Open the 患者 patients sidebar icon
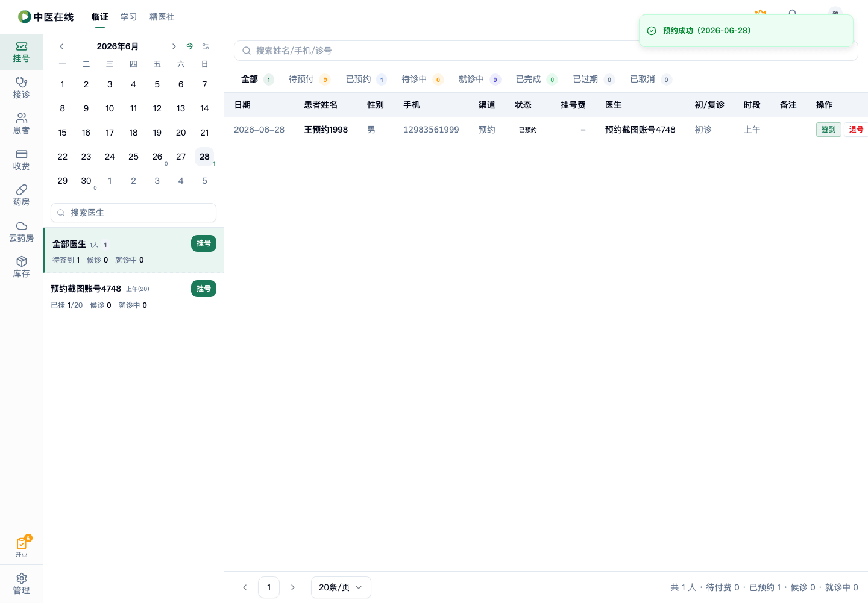Viewport: 868px width, 603px height. 21,123
